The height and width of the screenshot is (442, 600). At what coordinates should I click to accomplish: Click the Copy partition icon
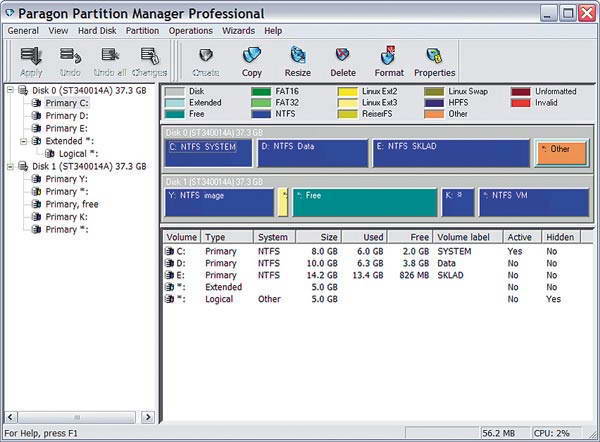(251, 55)
